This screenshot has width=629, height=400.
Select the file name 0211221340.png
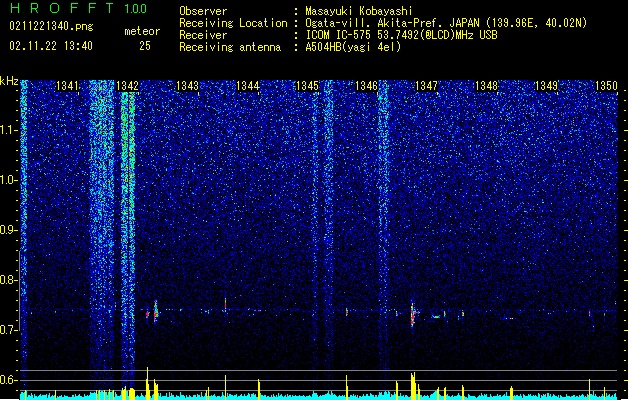(x=51, y=26)
